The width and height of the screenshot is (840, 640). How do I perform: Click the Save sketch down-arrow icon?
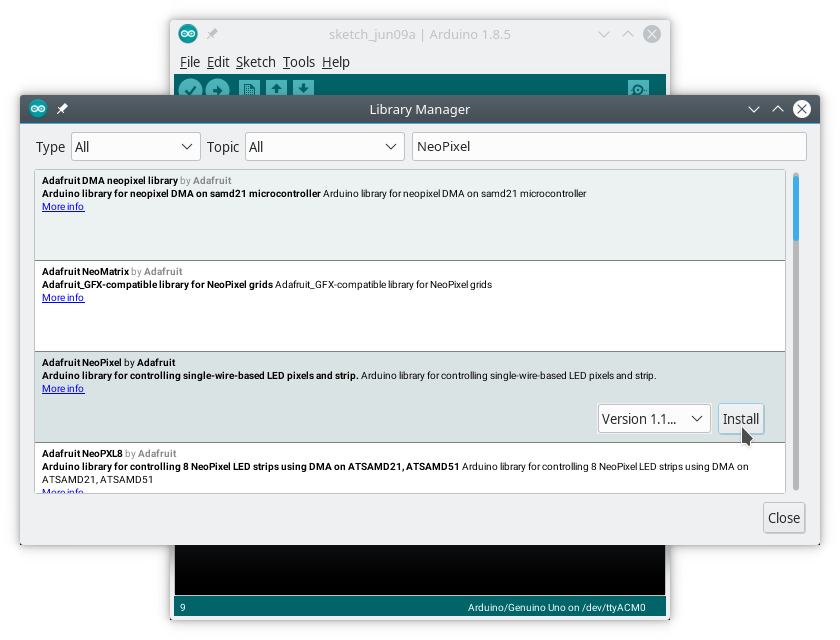(x=303, y=88)
